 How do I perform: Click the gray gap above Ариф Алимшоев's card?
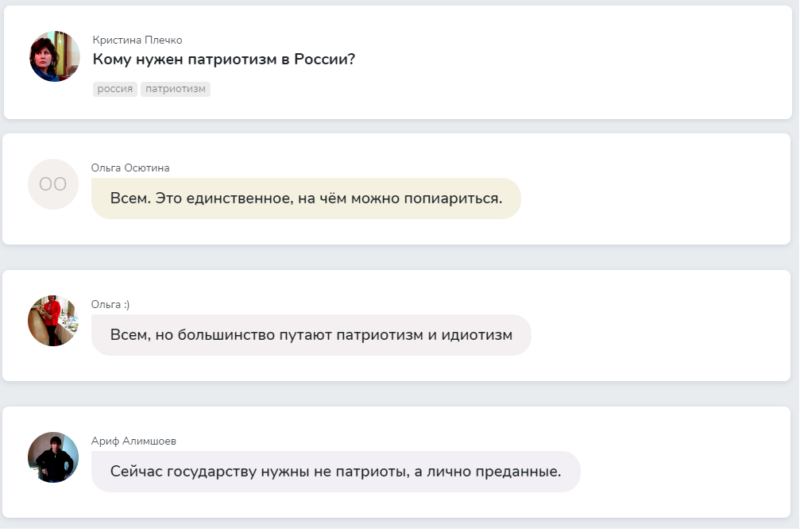pos(397,394)
